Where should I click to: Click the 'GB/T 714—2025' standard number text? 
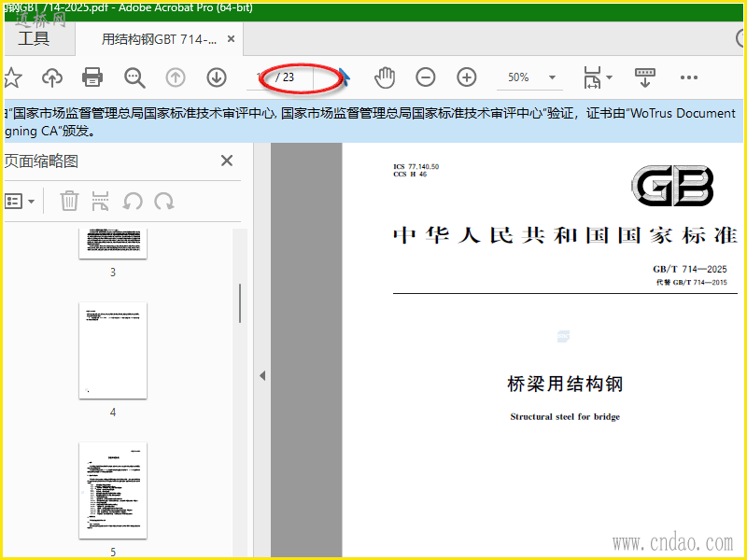point(690,269)
